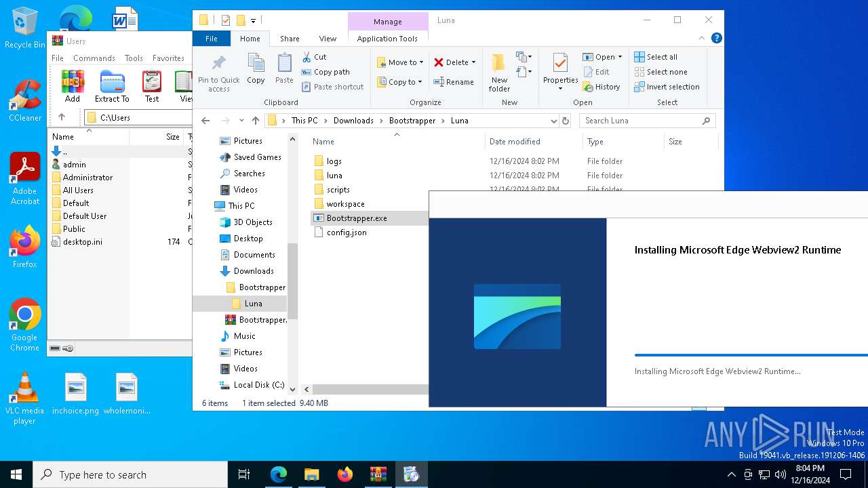
Task: Open the File tab in Explorer
Action: click(212, 39)
